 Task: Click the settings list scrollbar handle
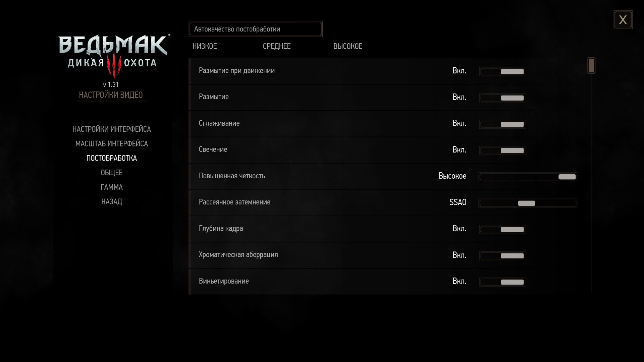pos(591,65)
